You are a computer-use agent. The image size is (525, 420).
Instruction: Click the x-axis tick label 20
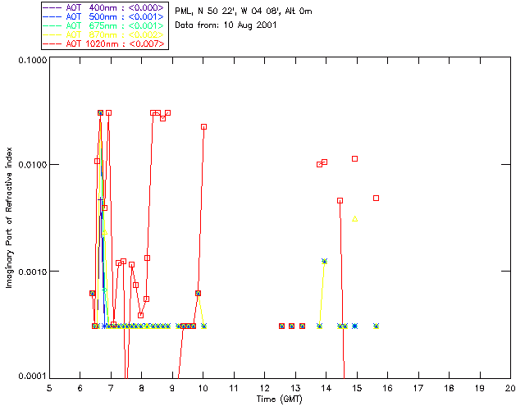(x=510, y=388)
